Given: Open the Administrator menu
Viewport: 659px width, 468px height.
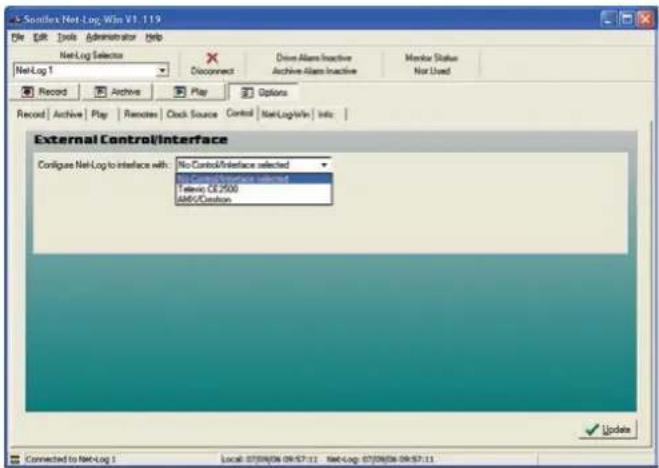Looking at the screenshot, I should pos(111,37).
